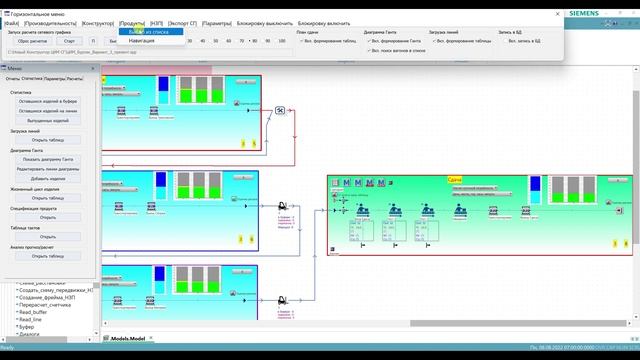This screenshot has height=360, width=640.
Task: Click the exit drain icon at the Сдача frame's right edge
Action: pyautogui.click(x=620, y=211)
